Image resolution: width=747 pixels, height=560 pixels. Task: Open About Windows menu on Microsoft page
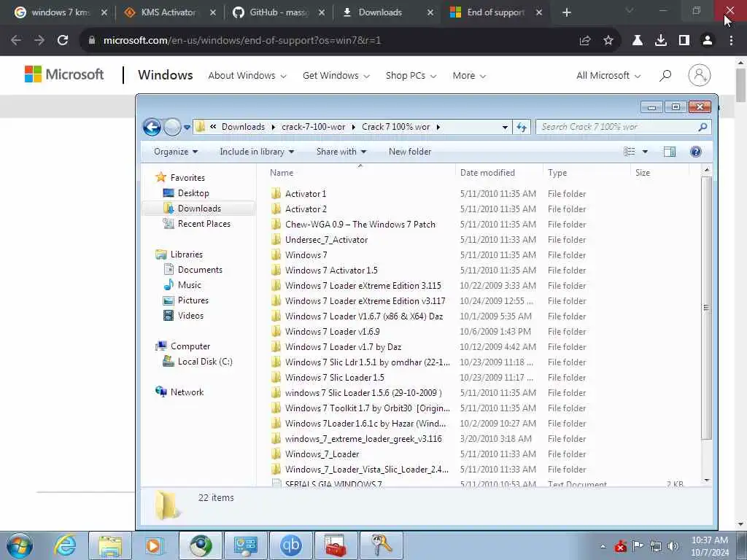point(247,76)
